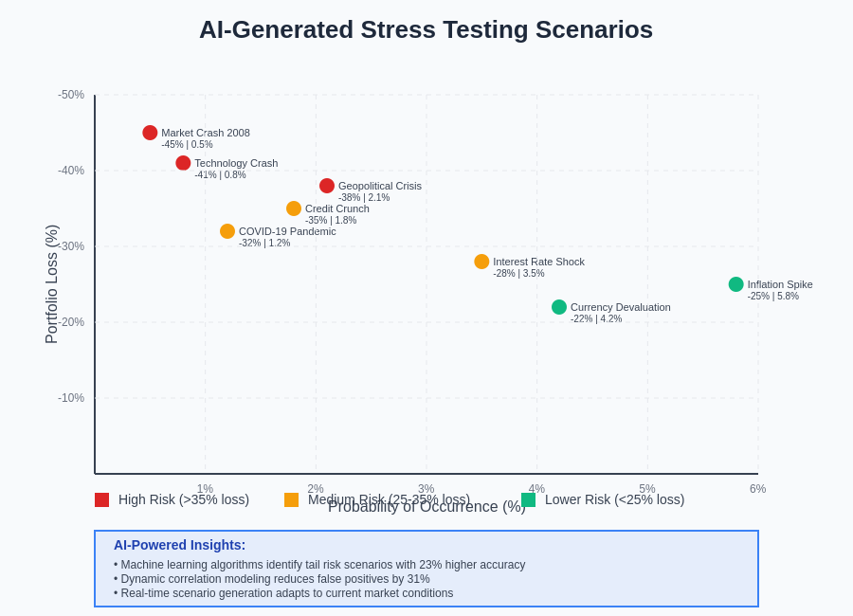Click the COVID-19 Pandemic data point
Screen dimensions: 853x616
(227, 231)
